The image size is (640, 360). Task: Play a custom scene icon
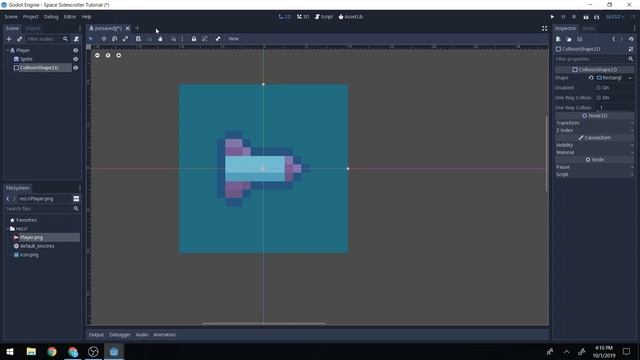pyautogui.click(x=596, y=17)
